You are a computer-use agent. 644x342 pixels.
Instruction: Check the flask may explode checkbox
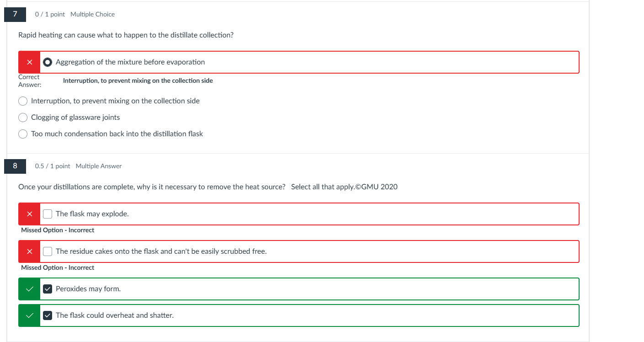(48, 214)
